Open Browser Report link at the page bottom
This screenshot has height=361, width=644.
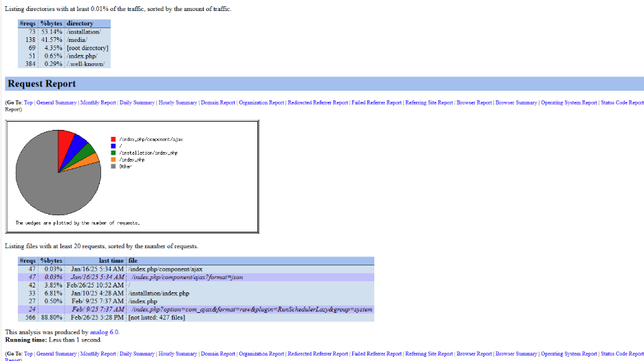pyautogui.click(x=474, y=353)
